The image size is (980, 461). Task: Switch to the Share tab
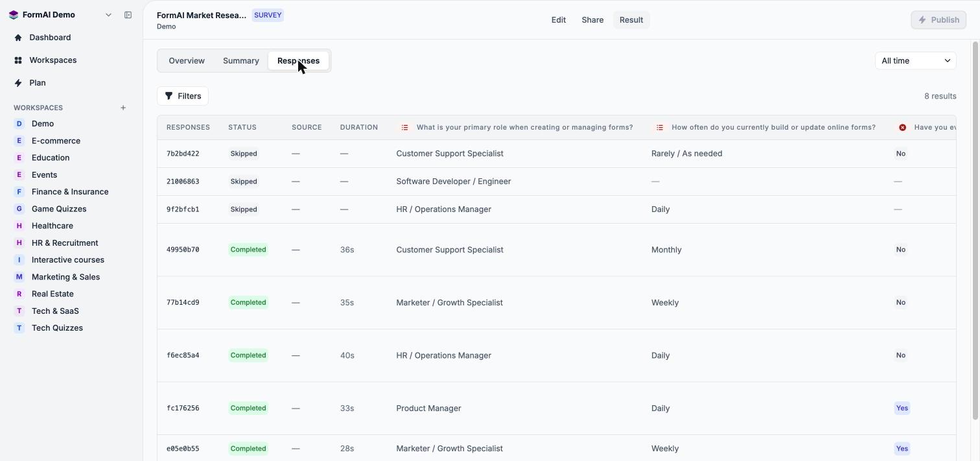[x=592, y=20]
